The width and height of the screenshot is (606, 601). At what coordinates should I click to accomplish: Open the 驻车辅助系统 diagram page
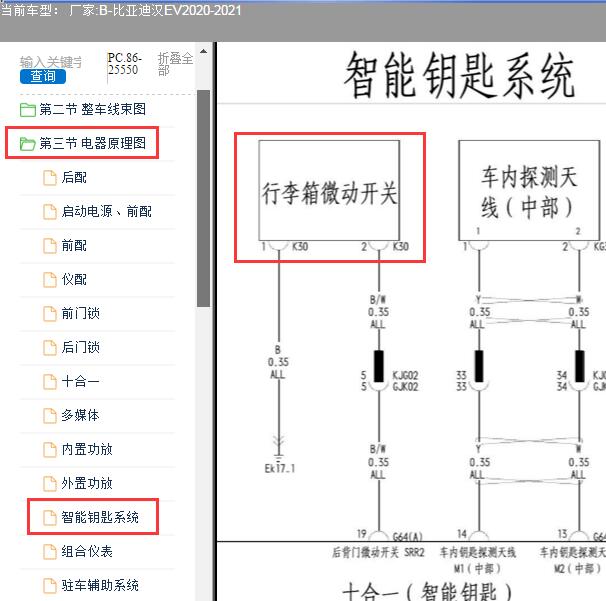[100, 586]
